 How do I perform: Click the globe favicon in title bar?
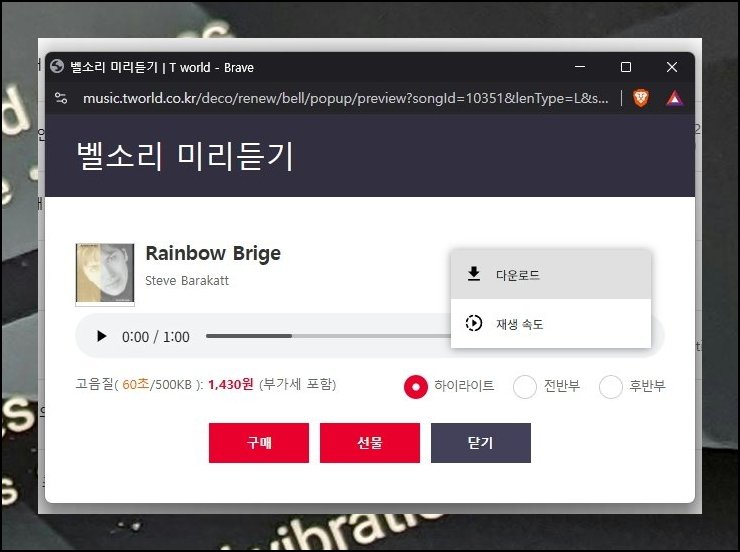pyautogui.click(x=57, y=67)
